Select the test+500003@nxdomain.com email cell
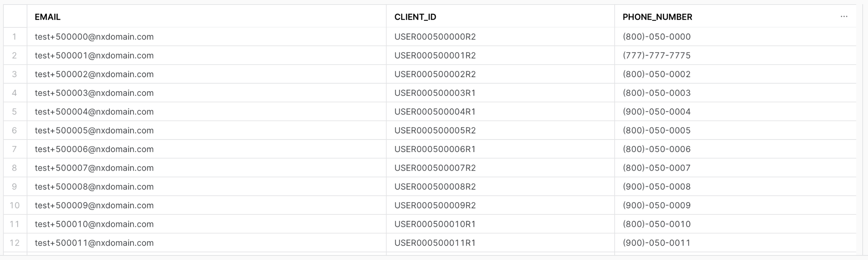The width and height of the screenshot is (868, 260). [94, 93]
